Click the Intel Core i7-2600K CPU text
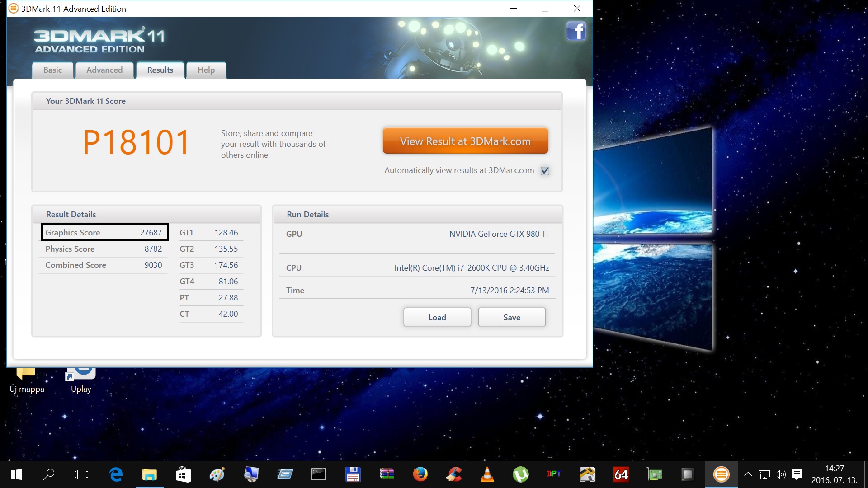The height and width of the screenshot is (488, 868). coord(472,267)
